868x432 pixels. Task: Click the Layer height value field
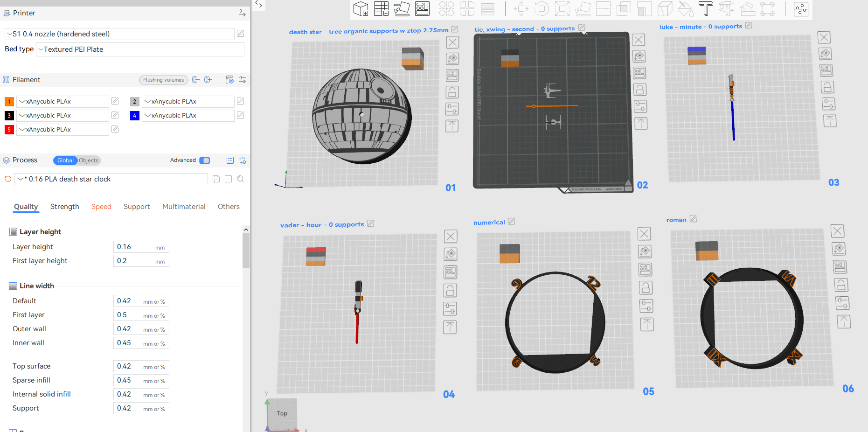point(141,247)
